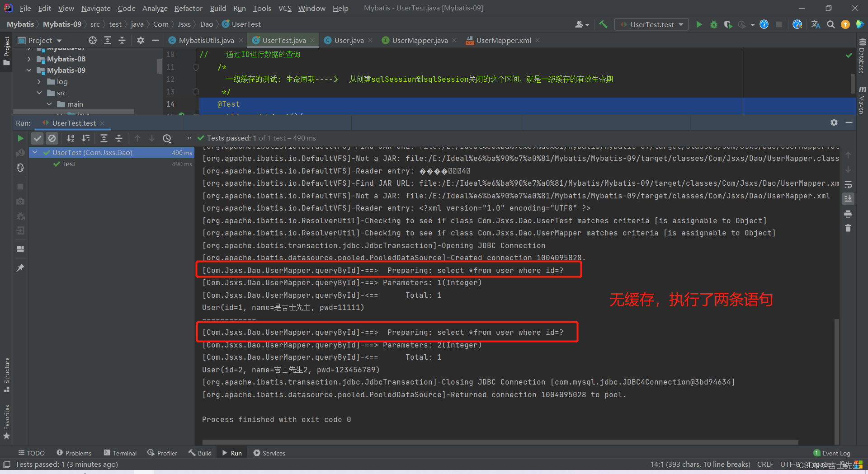Open user account dropdown in toolbar
868x474 pixels.
(582, 24)
